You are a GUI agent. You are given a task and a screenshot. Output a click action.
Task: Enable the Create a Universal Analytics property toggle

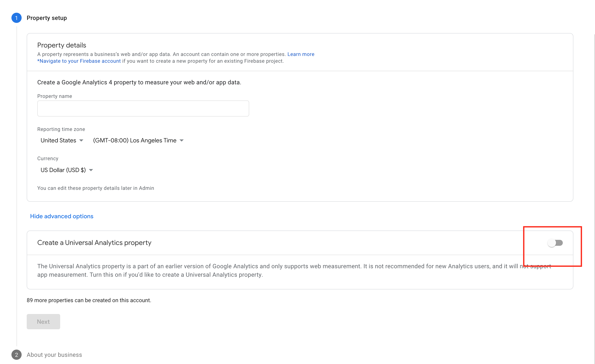click(555, 243)
